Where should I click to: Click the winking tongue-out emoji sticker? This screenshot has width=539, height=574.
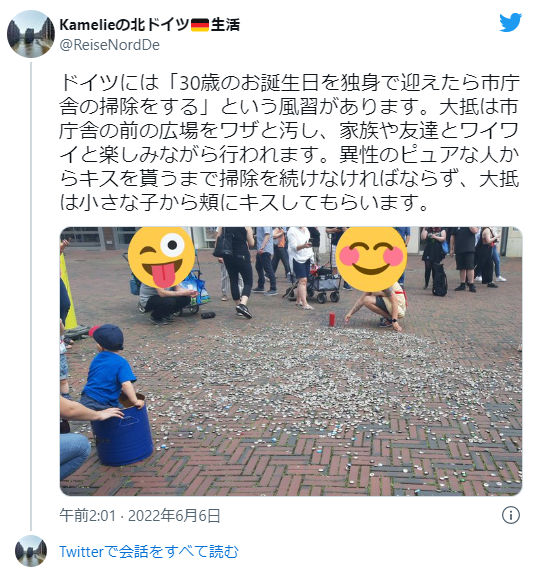161,257
